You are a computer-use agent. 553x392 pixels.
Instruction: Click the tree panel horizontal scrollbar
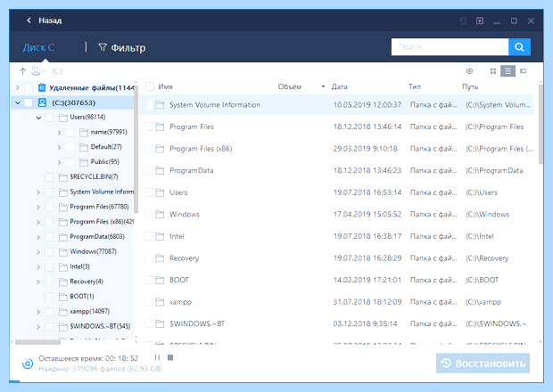(x=37, y=341)
